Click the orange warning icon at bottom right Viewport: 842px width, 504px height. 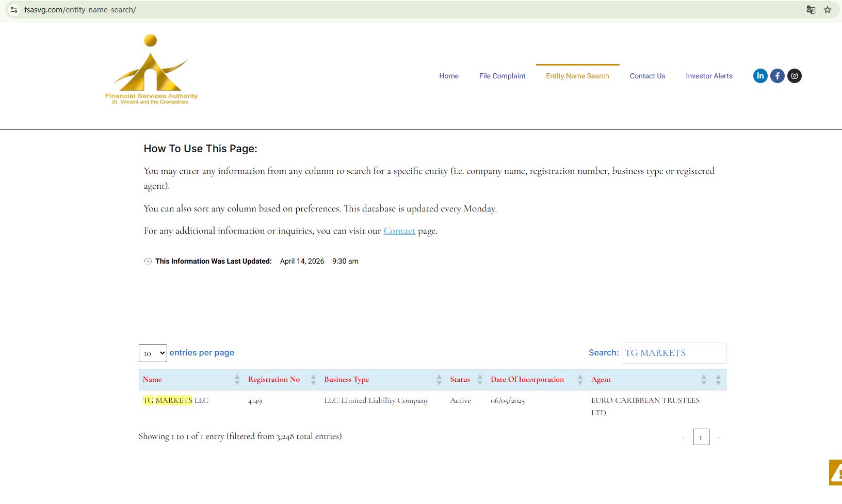click(x=835, y=472)
